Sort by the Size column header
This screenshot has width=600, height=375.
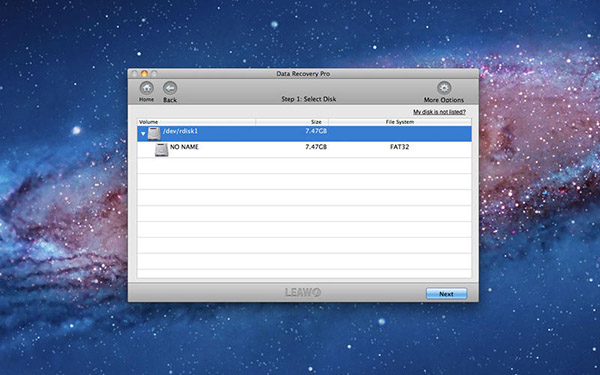[292, 122]
